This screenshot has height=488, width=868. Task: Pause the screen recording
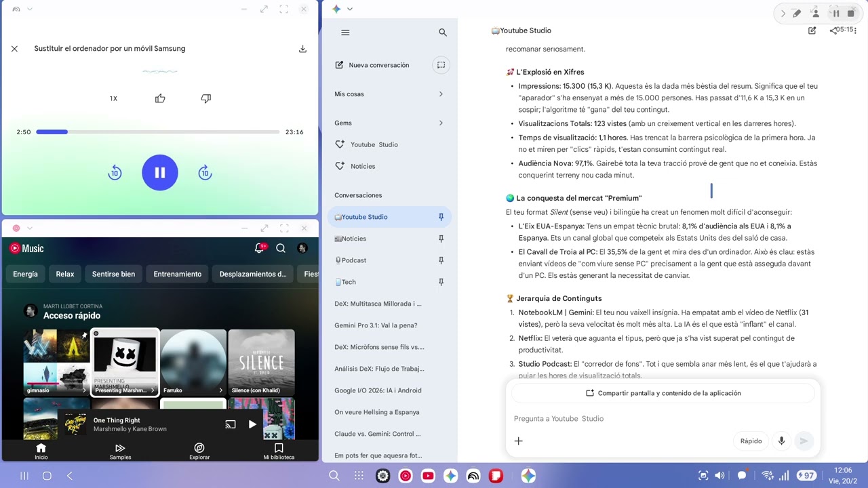836,13
